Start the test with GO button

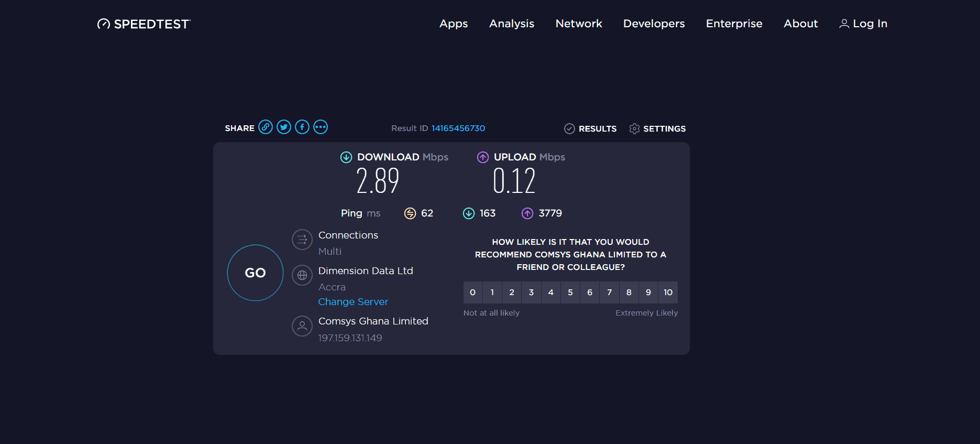(255, 273)
